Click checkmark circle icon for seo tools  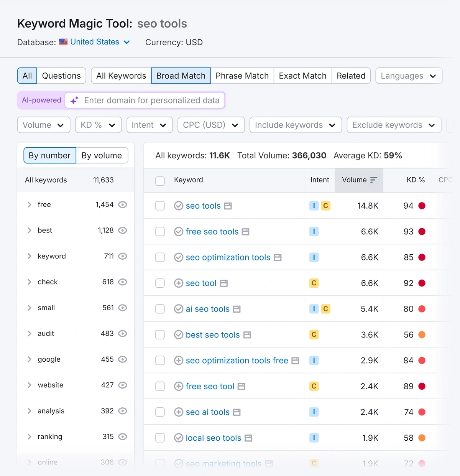[179, 206]
